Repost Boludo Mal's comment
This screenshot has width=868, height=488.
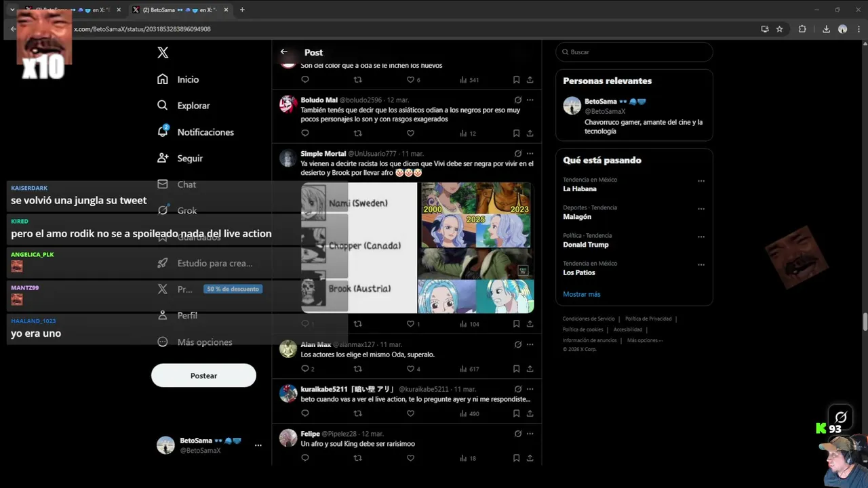358,134
